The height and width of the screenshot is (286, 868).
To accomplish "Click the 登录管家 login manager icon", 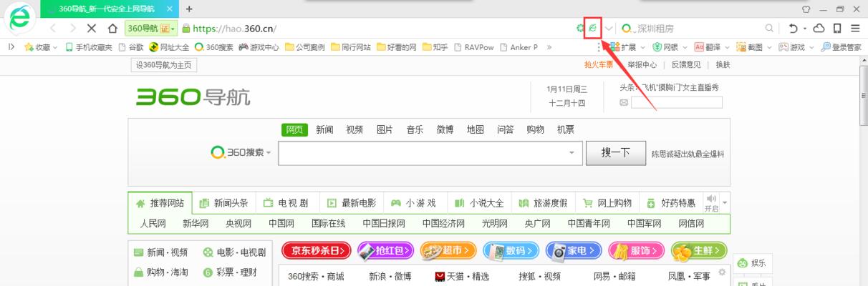I will (x=841, y=47).
